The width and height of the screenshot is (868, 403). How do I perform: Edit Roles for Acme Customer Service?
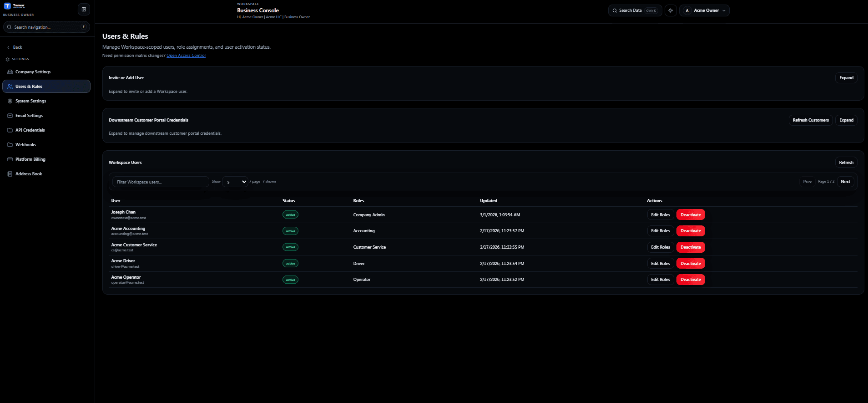pos(661,247)
